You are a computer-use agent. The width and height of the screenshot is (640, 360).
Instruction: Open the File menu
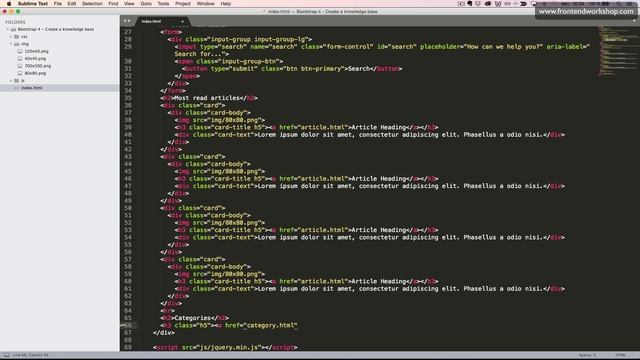[58, 4]
